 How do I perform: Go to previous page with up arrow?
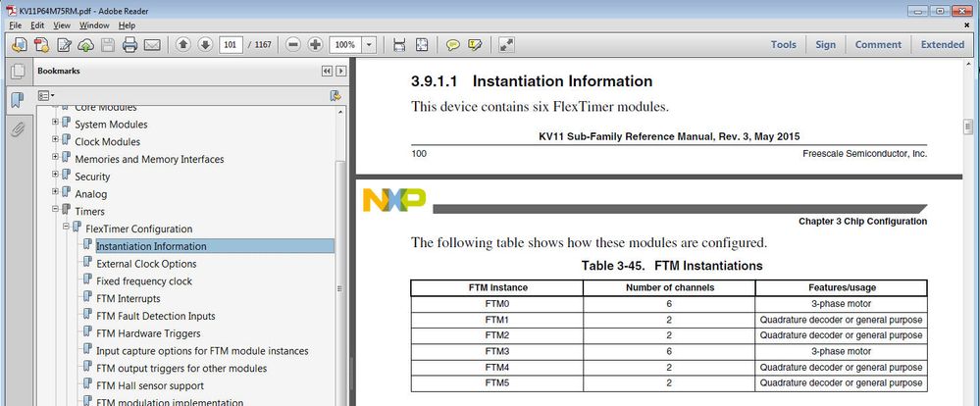pyautogui.click(x=183, y=44)
